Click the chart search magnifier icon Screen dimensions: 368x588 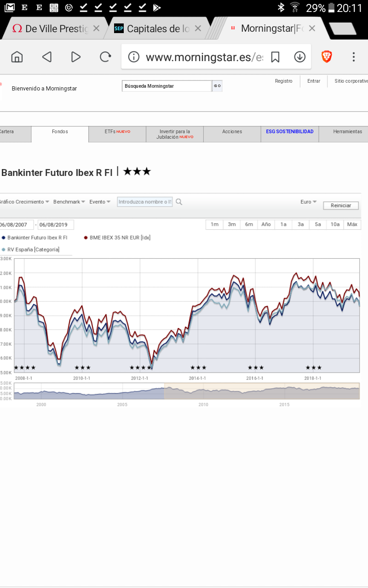(179, 202)
